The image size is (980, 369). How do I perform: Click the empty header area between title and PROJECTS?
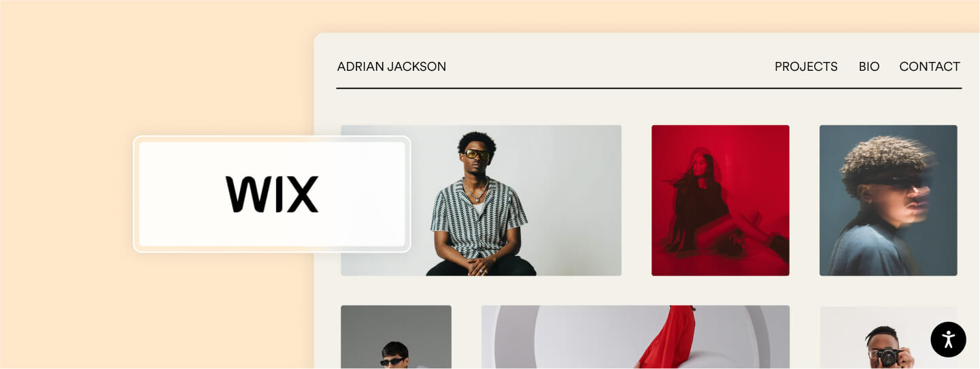(x=610, y=67)
